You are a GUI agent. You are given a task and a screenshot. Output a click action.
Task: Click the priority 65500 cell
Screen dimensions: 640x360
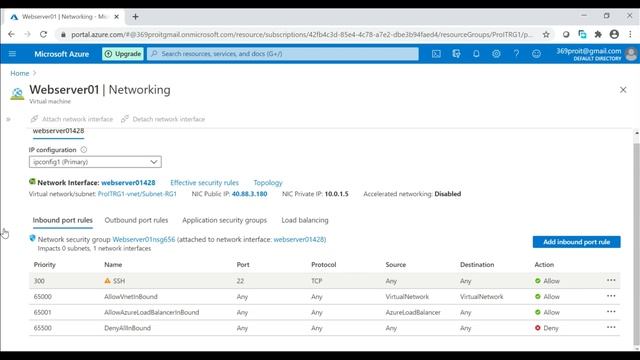(42, 328)
